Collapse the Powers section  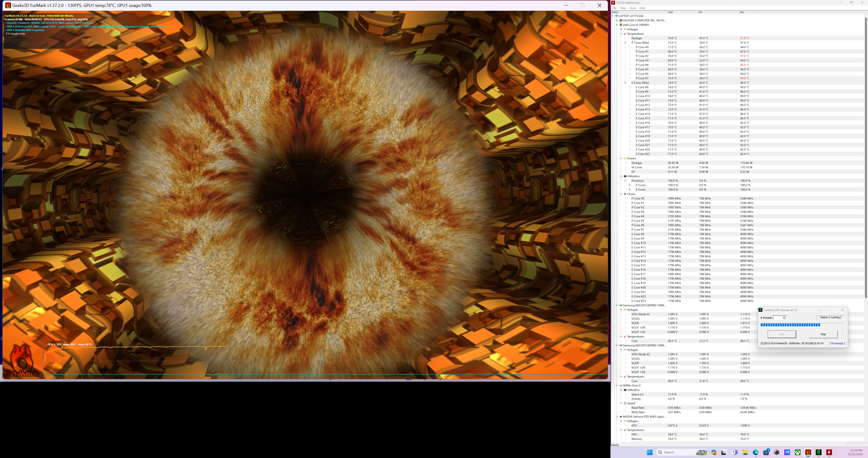(621, 158)
